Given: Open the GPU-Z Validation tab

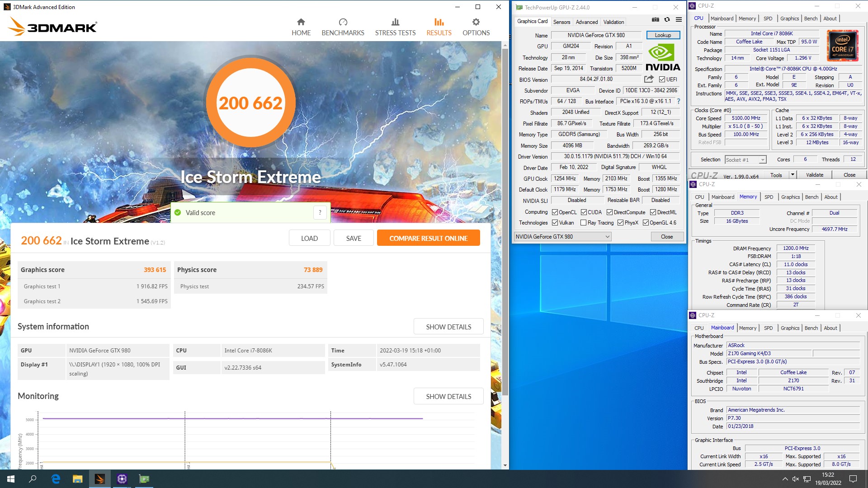Looking at the screenshot, I should tap(613, 22).
